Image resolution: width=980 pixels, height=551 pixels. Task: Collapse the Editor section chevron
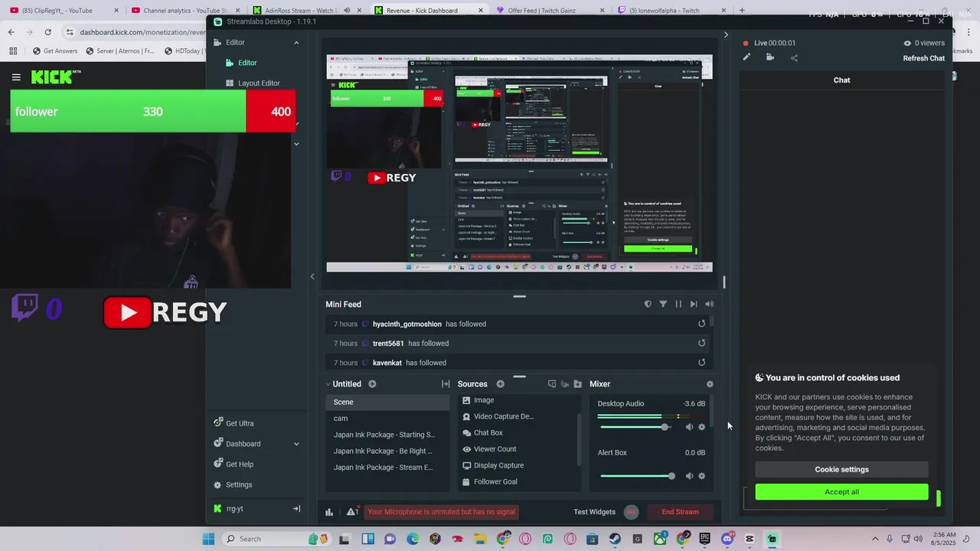pyautogui.click(x=296, y=43)
